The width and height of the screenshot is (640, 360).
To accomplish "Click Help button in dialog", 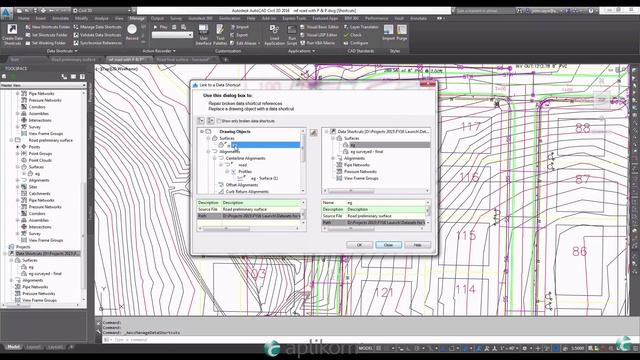I will pos(417,245).
